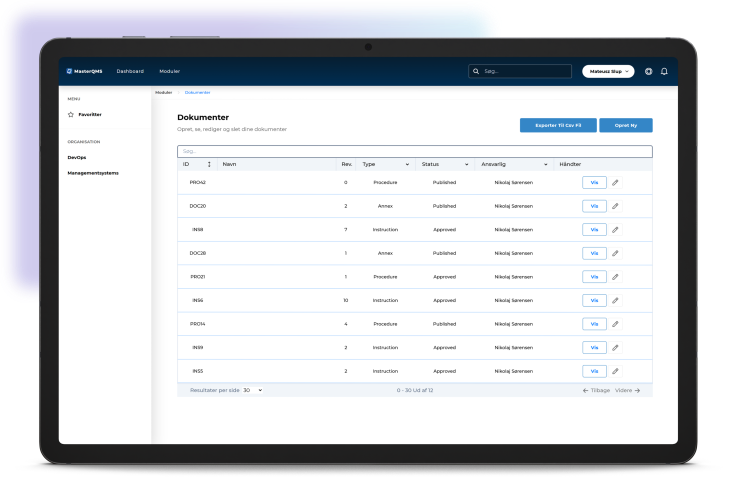
Task: Edit document PRO42 with the pencil
Action: point(615,183)
